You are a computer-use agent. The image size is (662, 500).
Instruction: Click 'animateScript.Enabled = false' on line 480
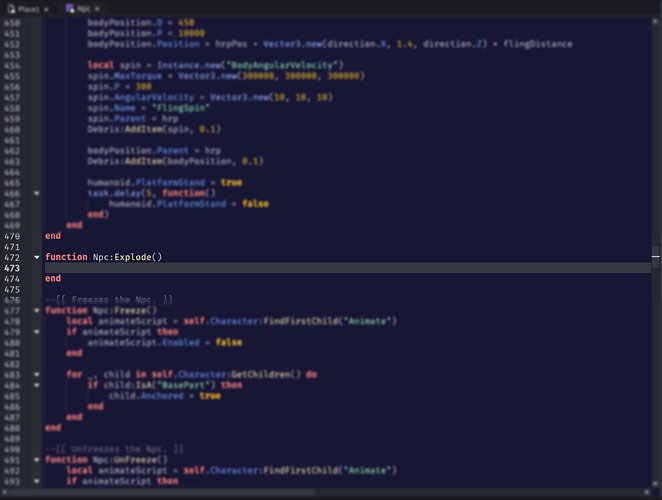(165, 342)
